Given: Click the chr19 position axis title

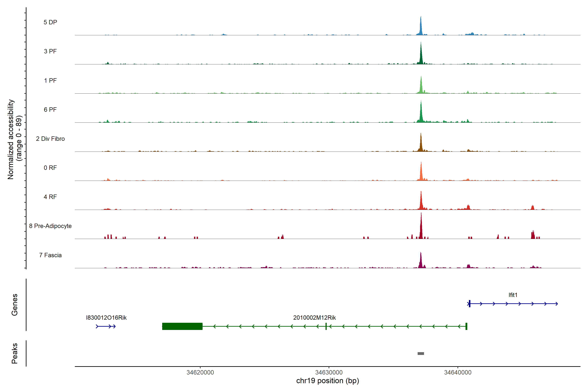Looking at the screenshot, I should tap(327, 381).
